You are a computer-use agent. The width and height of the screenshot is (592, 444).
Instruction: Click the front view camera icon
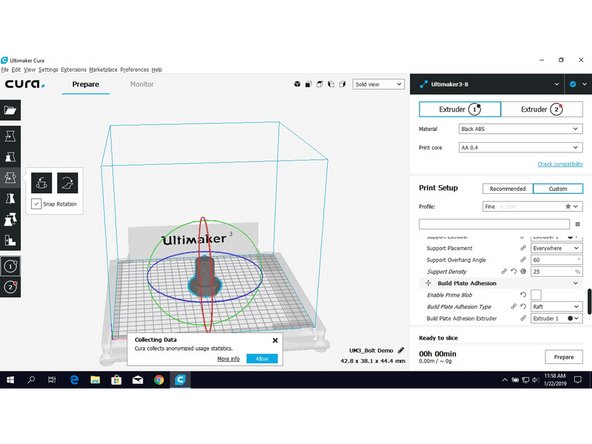(308, 84)
